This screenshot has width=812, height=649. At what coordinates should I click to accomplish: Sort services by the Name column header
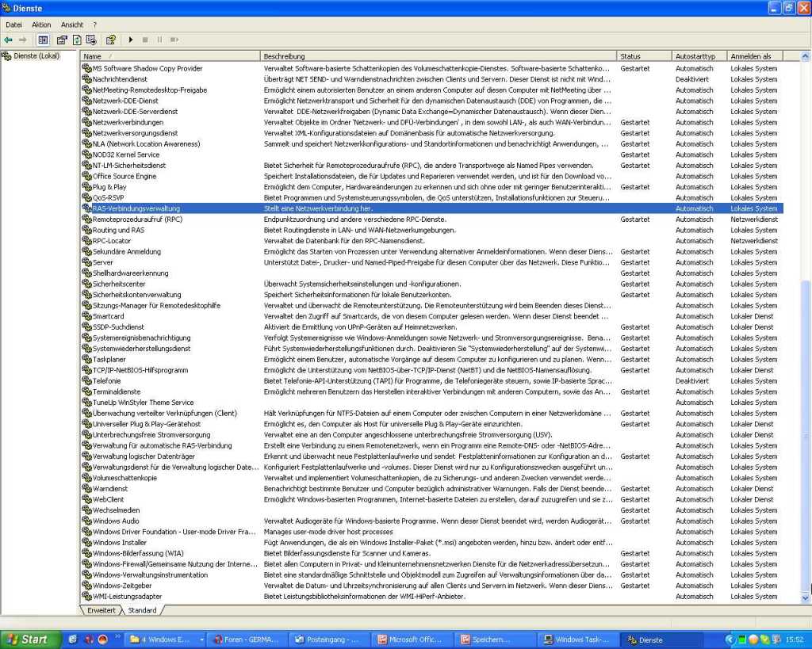(170, 56)
